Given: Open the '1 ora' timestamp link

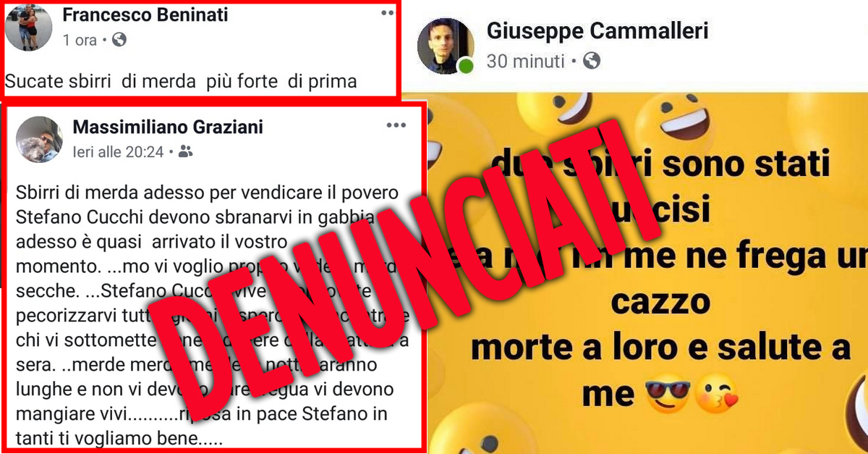Looking at the screenshot, I should point(80,41).
